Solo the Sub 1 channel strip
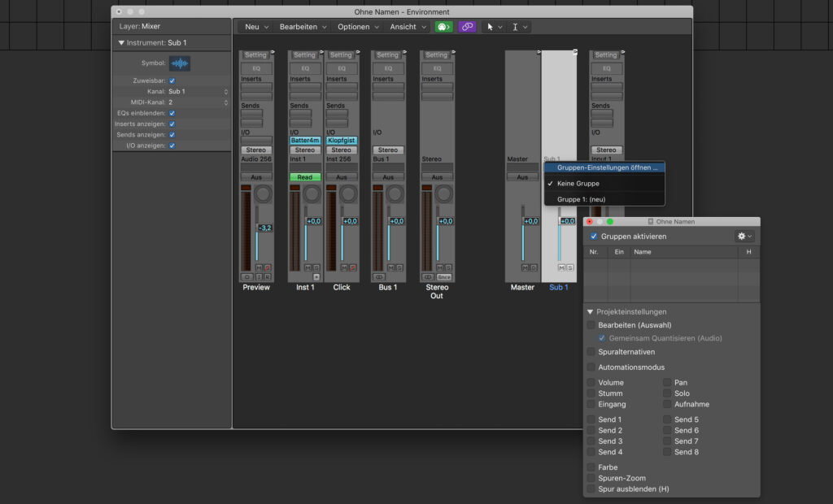 pyautogui.click(x=570, y=267)
